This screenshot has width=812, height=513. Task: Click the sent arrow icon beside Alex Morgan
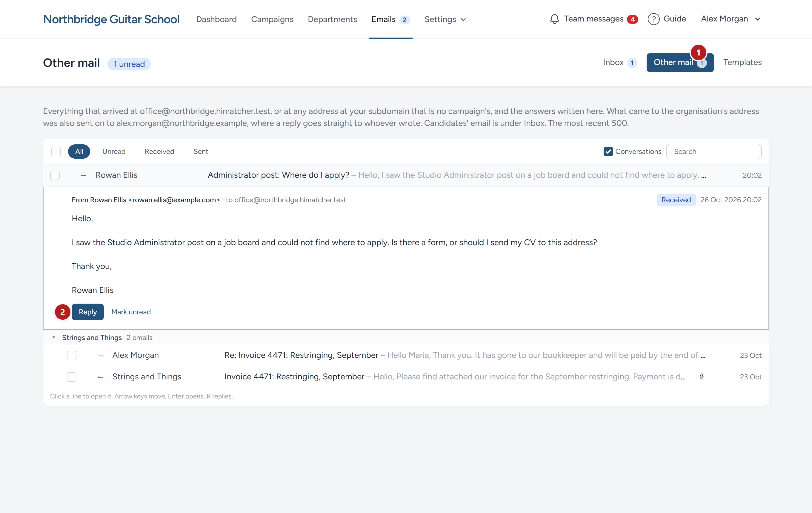pos(100,356)
